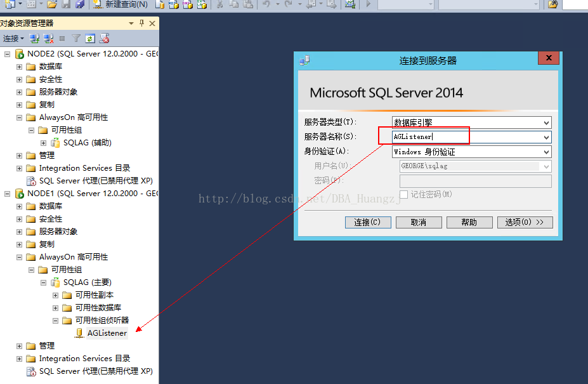Viewport: 588px width, 384px height.
Task: Click the Stop square icon in Object Explorer
Action: pos(62,38)
